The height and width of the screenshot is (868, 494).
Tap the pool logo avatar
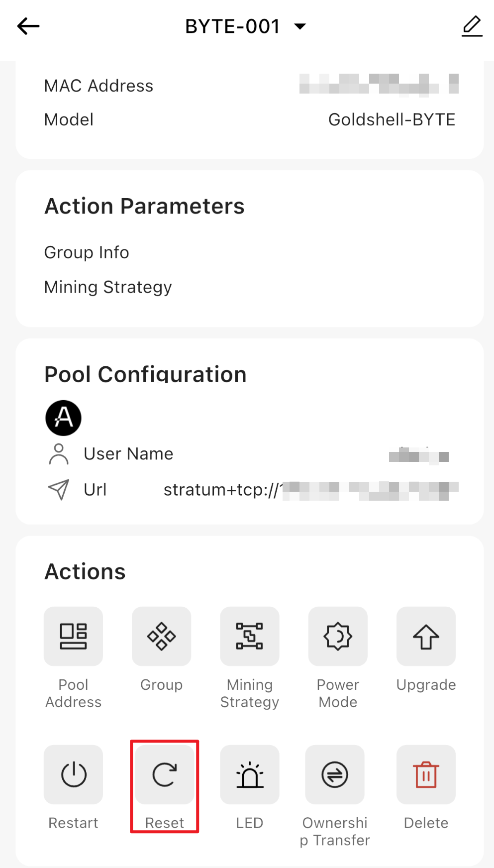(x=64, y=418)
